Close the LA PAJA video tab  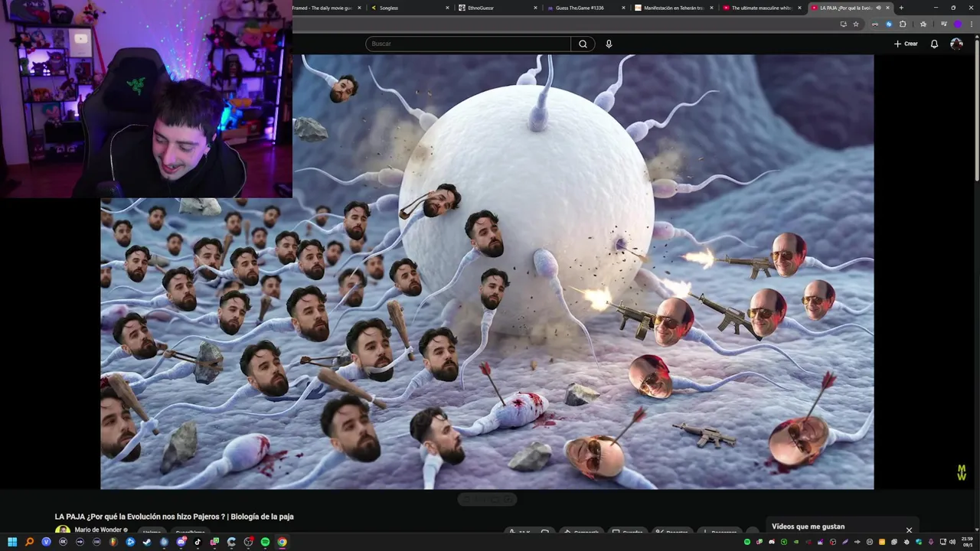(x=887, y=8)
